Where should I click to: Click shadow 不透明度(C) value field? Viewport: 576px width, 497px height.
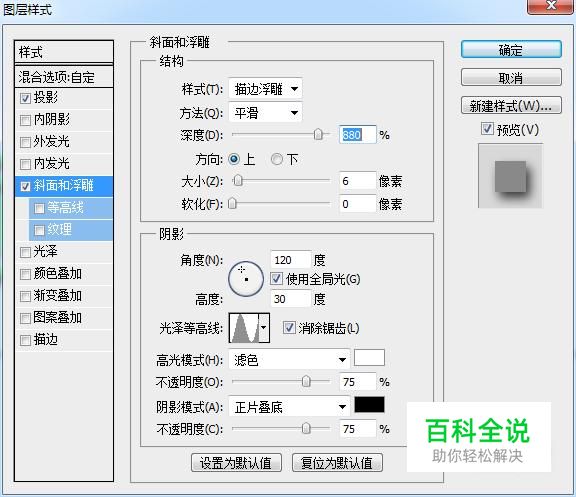357,428
